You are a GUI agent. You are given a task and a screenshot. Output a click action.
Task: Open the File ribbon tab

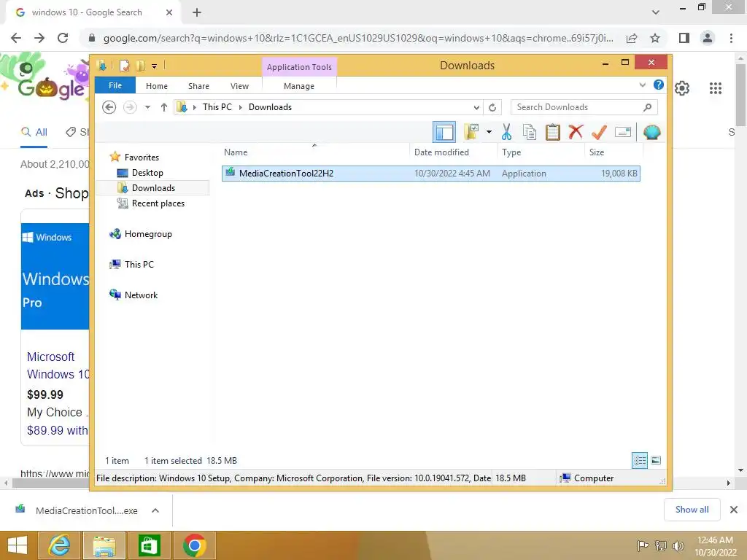(115, 85)
